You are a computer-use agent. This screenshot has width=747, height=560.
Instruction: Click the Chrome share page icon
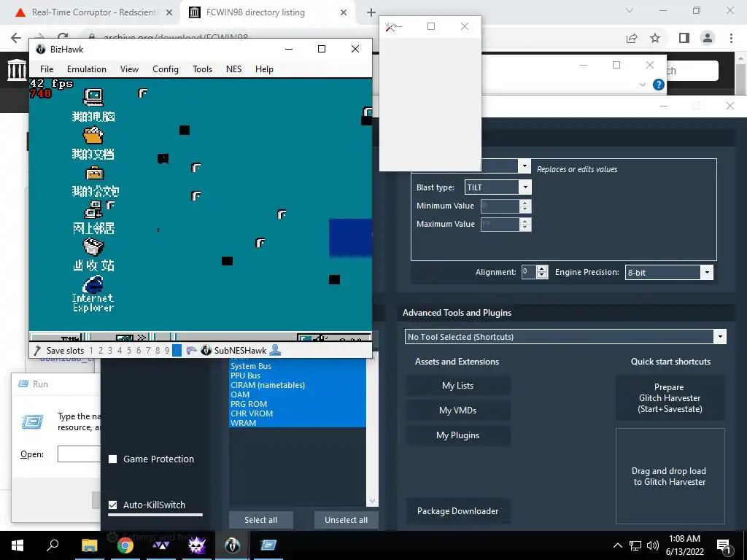[x=632, y=38]
